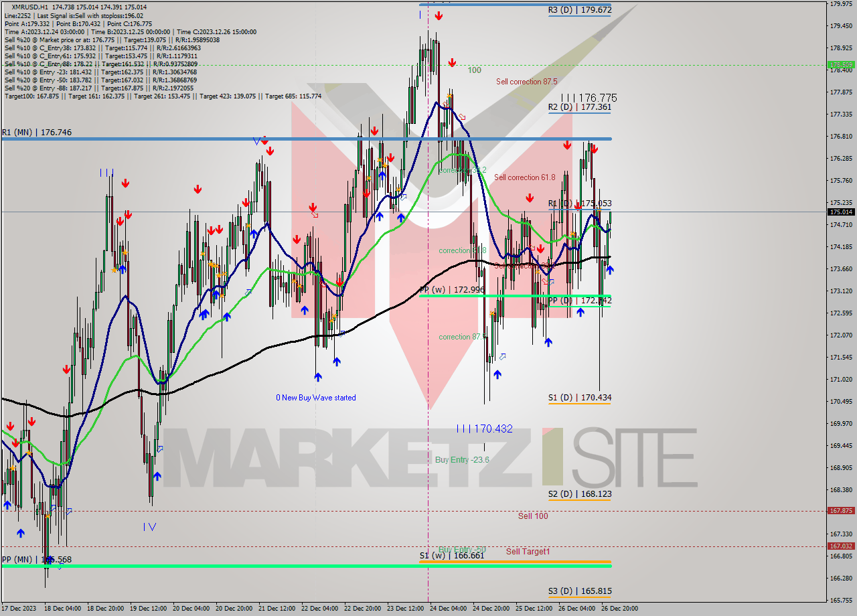Select the 'S1 (w) | 166.661' weekly support label
The height and width of the screenshot is (616, 857).
click(452, 556)
